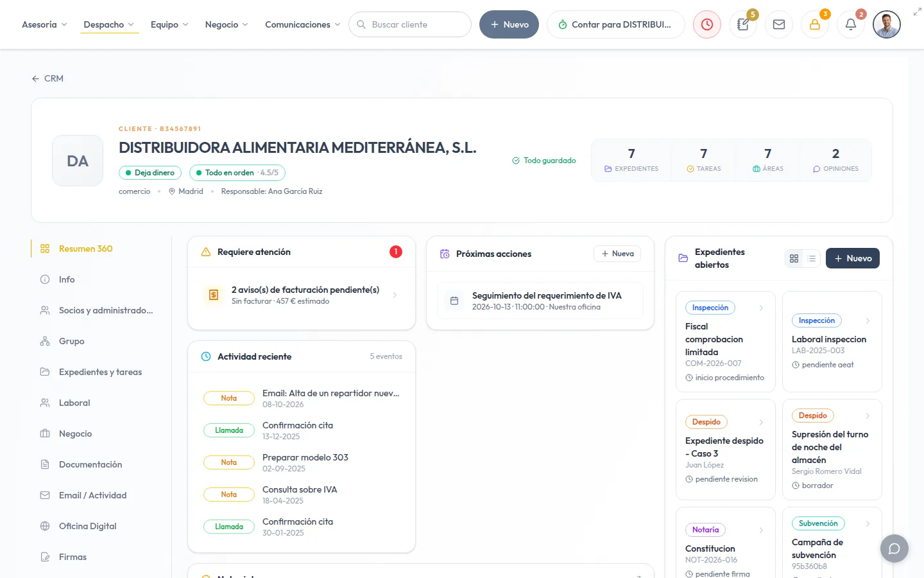Open the Info sidebar section
This screenshot has width=924, height=578.
coord(100,279)
